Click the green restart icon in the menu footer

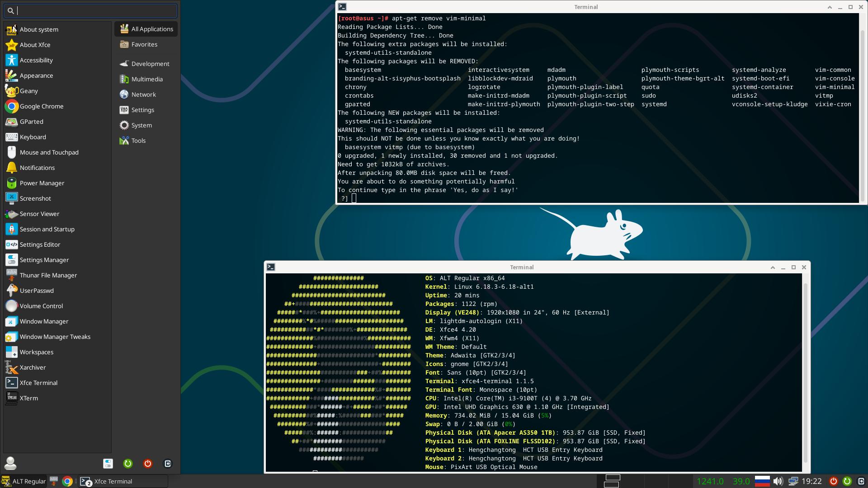coord(128,464)
